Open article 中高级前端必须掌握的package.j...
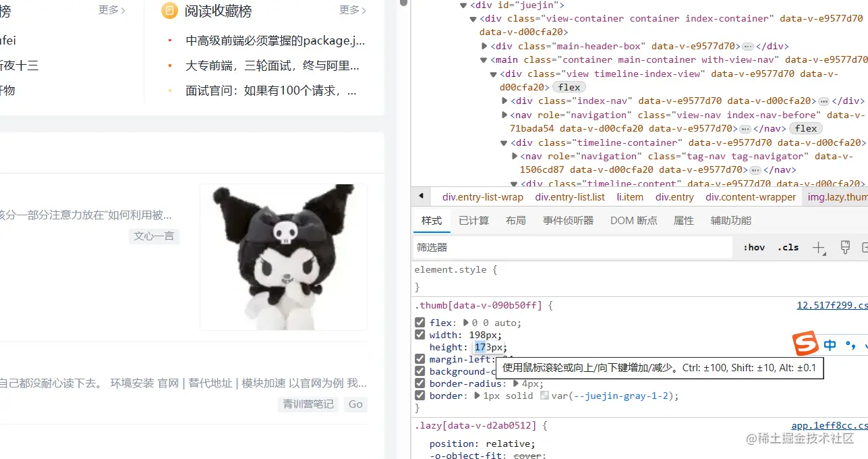This screenshot has width=868, height=459. pyautogui.click(x=275, y=40)
